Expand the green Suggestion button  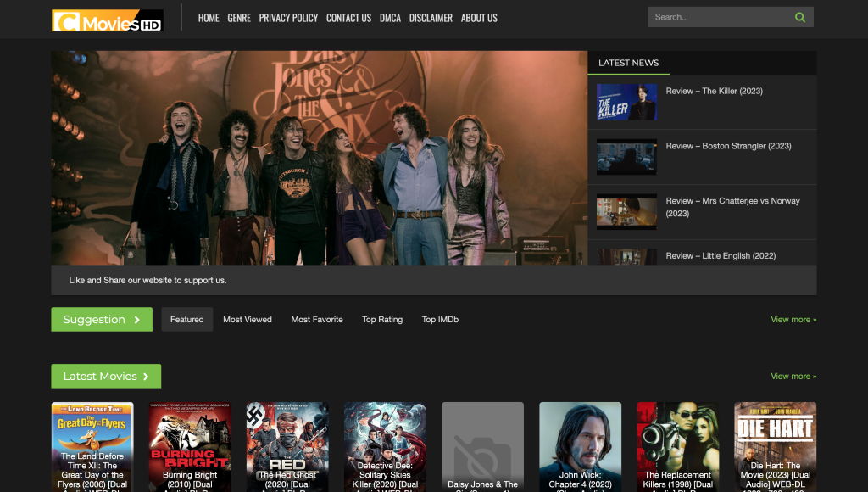102,320
